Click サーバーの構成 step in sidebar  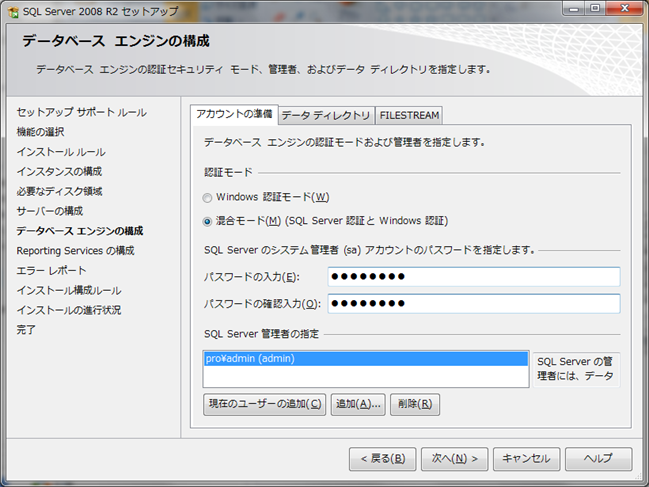pyautogui.click(x=50, y=211)
